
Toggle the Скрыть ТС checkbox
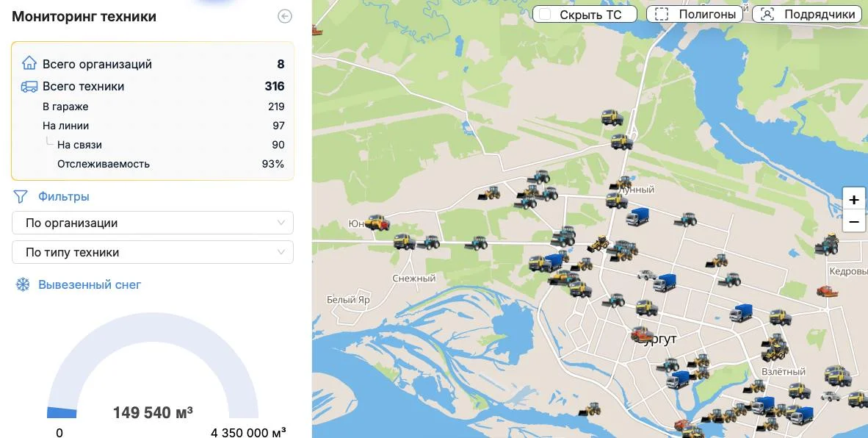click(x=546, y=15)
